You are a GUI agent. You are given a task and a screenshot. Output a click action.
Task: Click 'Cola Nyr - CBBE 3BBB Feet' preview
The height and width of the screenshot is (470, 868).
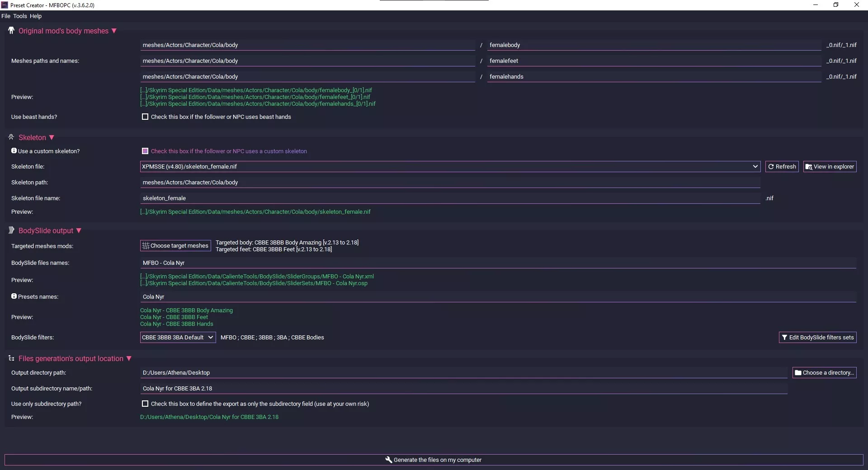[174, 317]
